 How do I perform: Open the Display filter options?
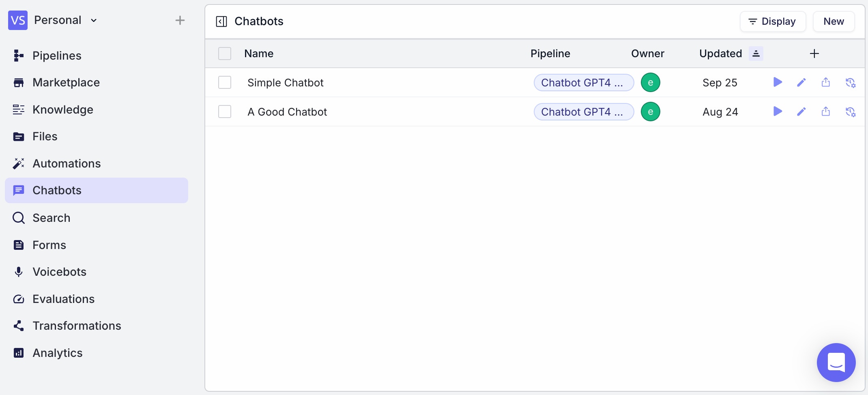coord(772,21)
